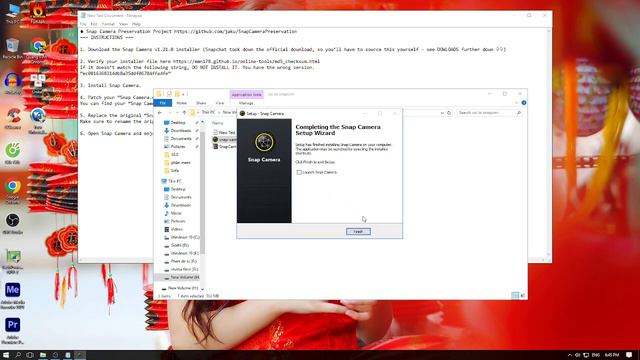640x360 pixels.
Task: Click the Name column header
Action: pyautogui.click(x=218, y=123)
